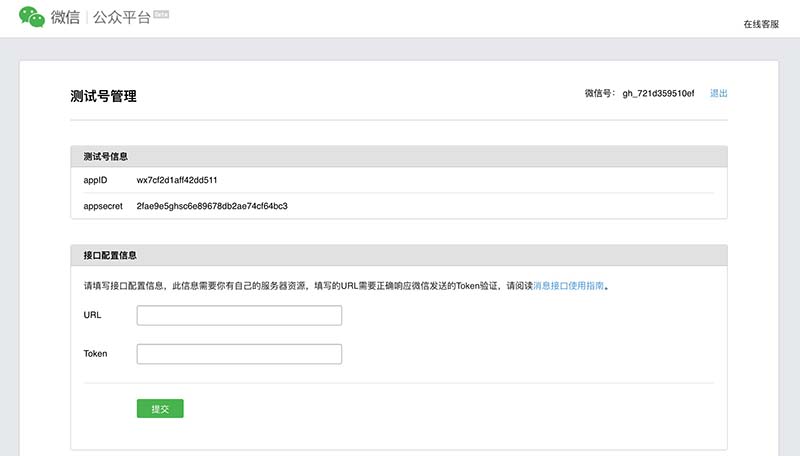Submit with the green 提交 button

tap(160, 409)
